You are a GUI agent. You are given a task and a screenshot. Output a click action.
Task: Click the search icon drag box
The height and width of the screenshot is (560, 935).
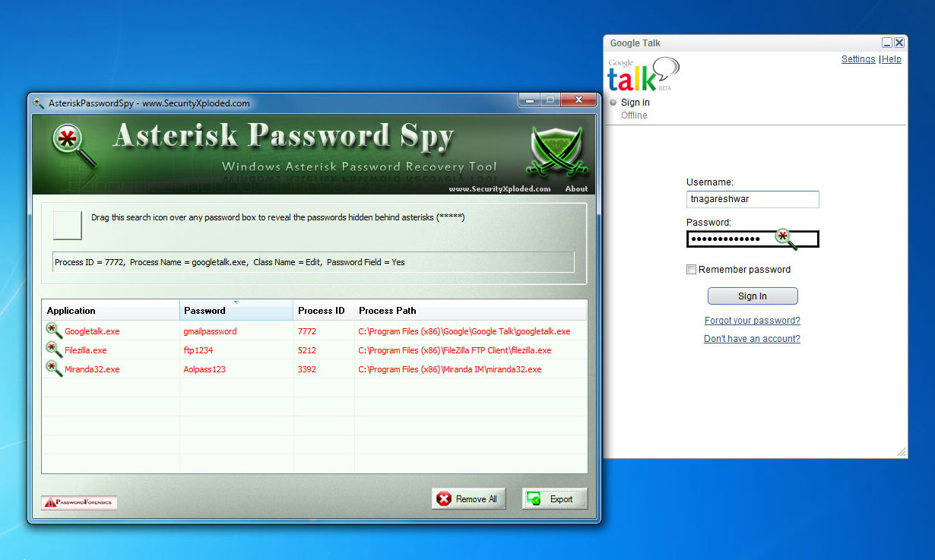pyautogui.click(x=68, y=225)
